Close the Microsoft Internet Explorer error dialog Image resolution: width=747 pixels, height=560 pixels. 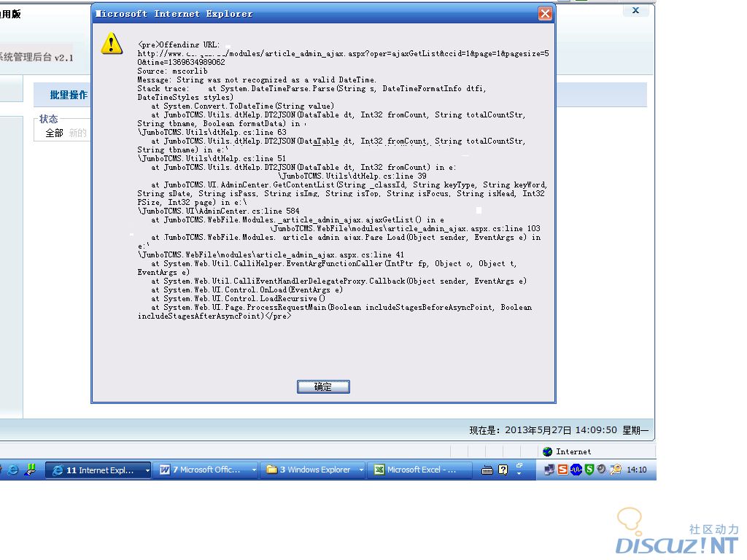[545, 14]
